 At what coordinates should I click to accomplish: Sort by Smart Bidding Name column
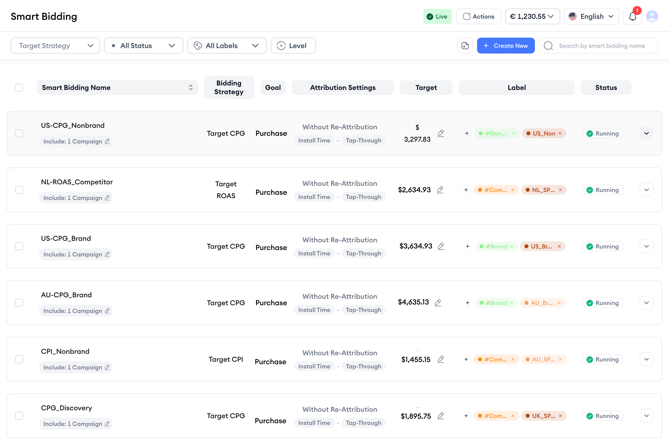point(191,88)
